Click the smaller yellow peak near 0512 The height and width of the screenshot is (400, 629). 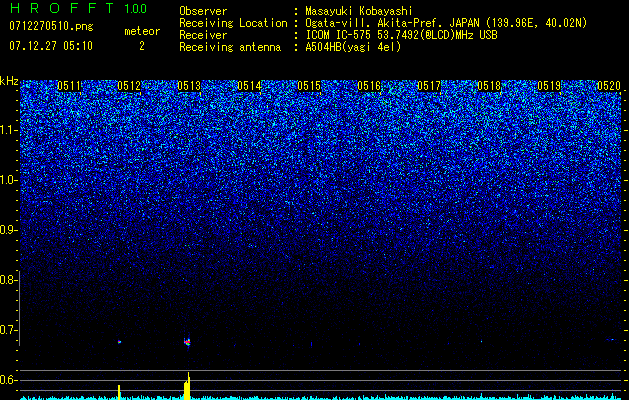(119, 392)
